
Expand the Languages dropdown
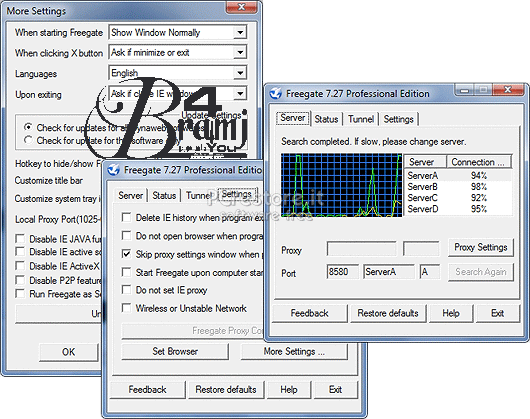point(240,73)
